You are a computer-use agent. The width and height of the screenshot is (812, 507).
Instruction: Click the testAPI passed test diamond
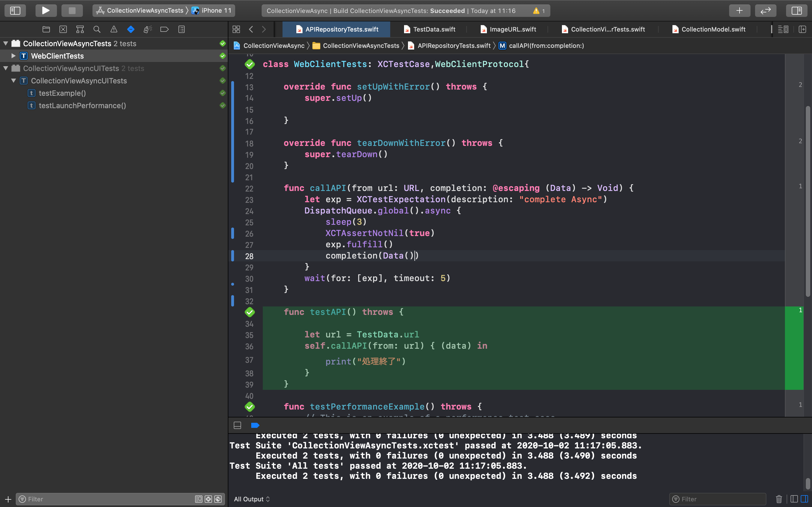click(250, 312)
